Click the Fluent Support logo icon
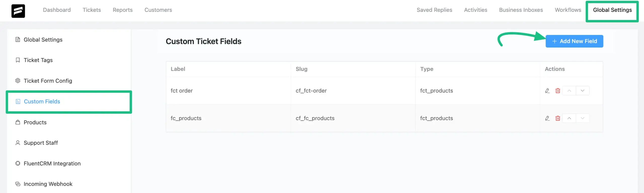This screenshot has width=644, height=193. coord(18,11)
